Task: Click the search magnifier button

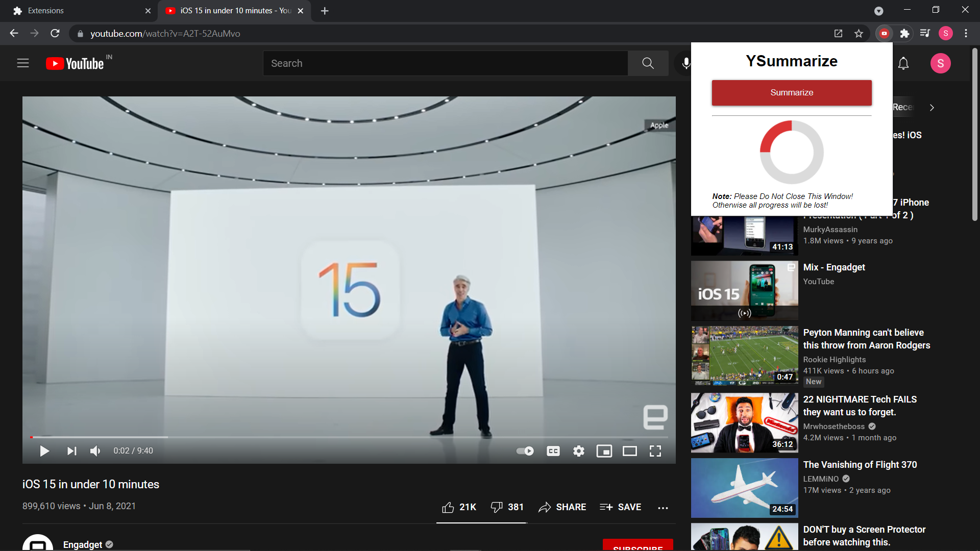Action: pos(648,63)
